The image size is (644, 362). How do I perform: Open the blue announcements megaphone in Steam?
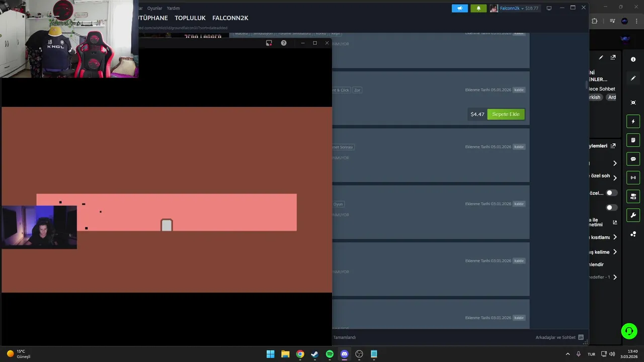coord(459,8)
